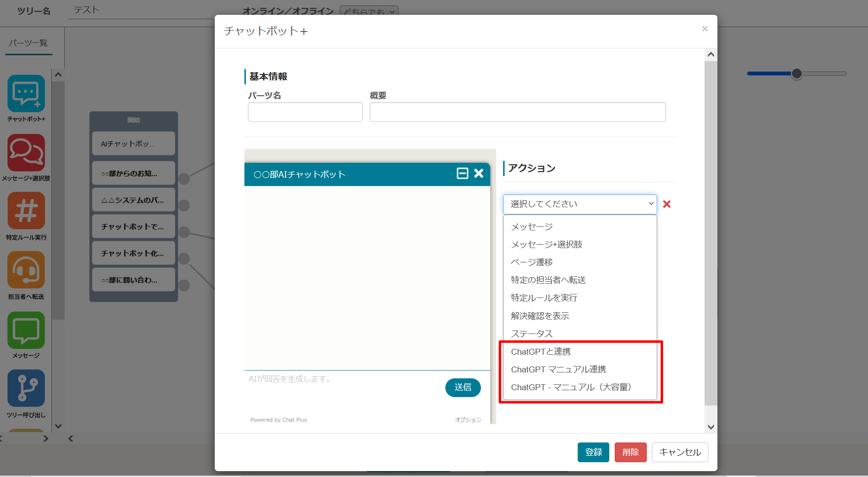Pick the メッセージ+選択肢 dropdown option

(x=547, y=245)
